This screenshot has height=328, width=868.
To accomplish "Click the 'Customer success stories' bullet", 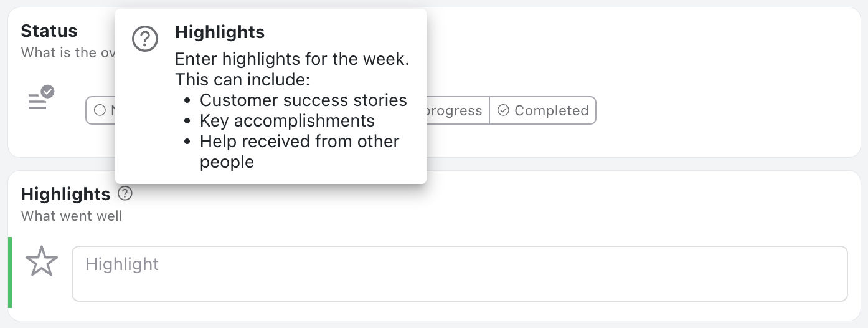I will coord(303,100).
